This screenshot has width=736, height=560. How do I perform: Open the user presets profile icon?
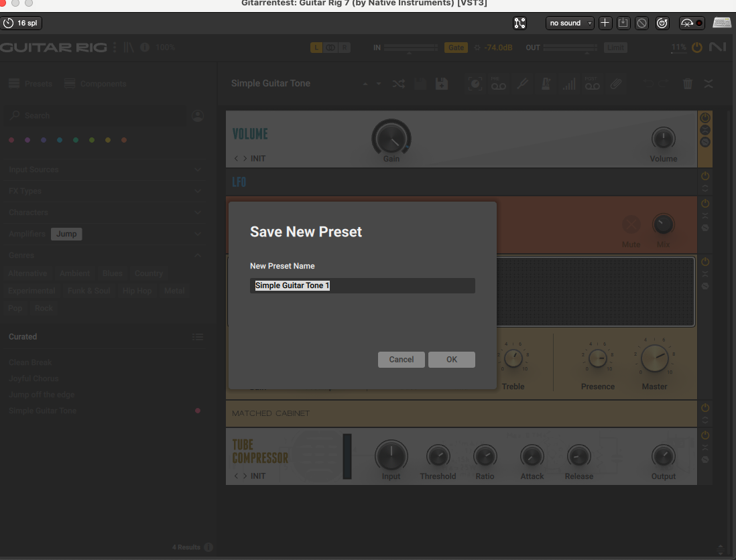(198, 115)
